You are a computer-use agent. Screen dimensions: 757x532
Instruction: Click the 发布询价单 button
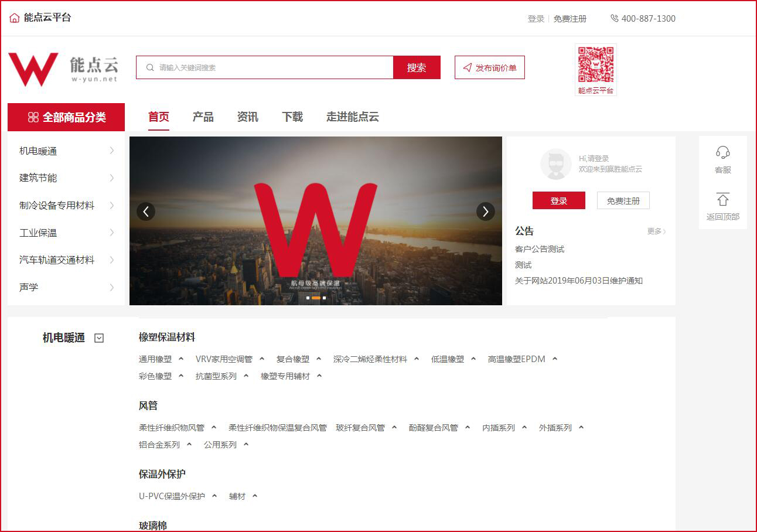coord(489,67)
